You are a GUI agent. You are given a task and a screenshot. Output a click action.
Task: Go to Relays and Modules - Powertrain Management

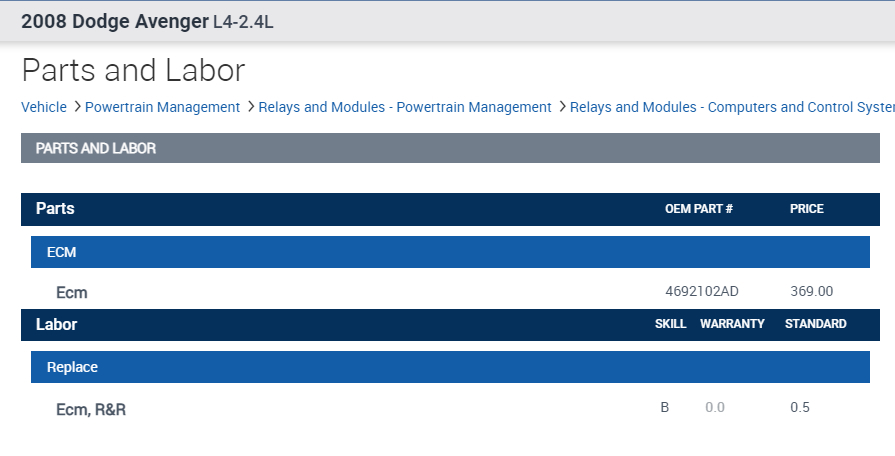click(x=404, y=107)
